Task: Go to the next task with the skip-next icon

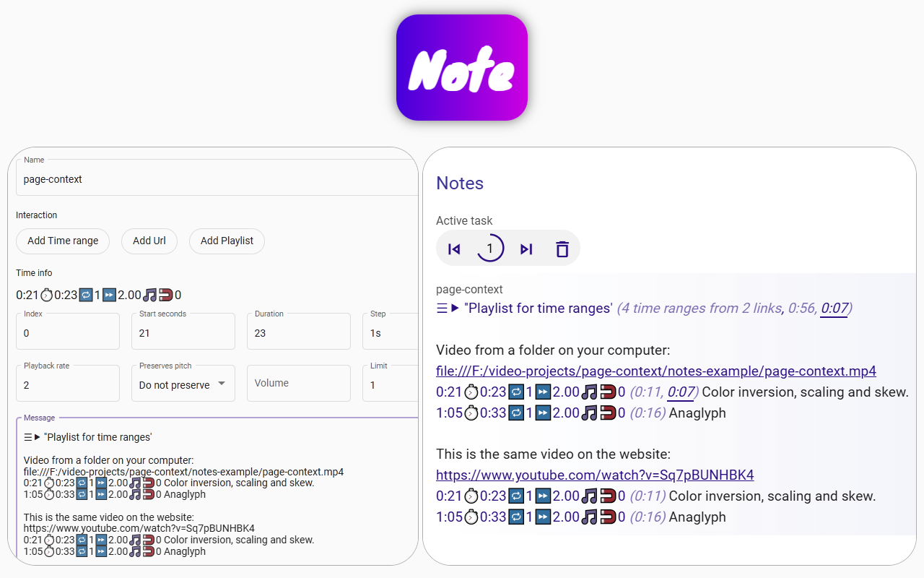Action: [526, 249]
